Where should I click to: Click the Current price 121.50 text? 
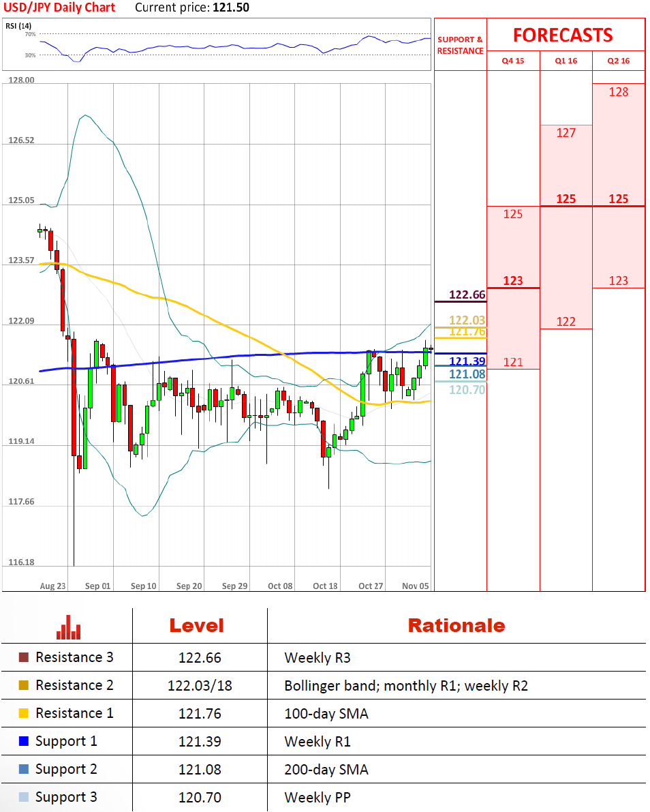192,7
